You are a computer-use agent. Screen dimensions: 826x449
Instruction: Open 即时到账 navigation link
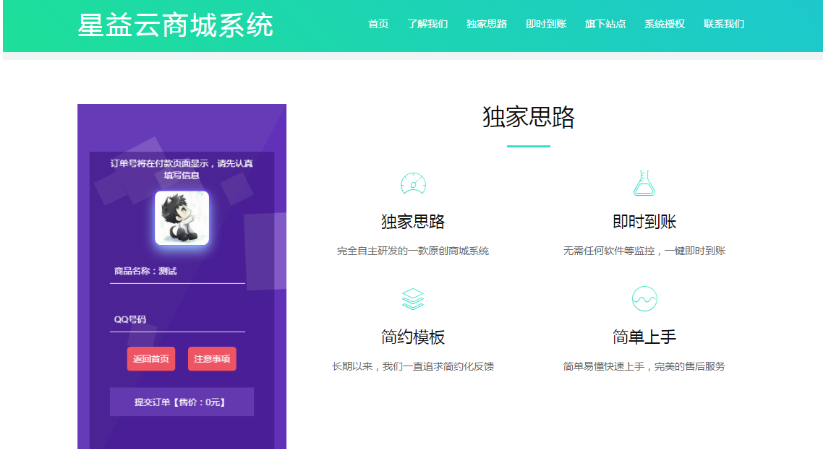[x=546, y=24]
